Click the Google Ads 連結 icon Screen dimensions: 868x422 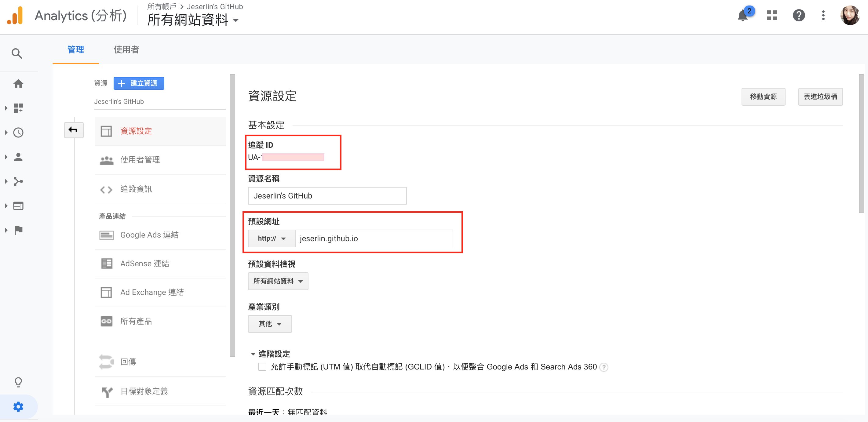(x=107, y=235)
